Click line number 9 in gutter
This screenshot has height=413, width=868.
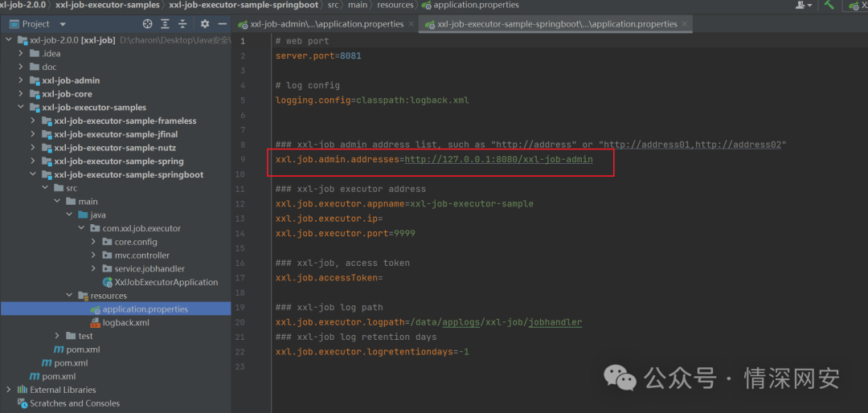tap(243, 159)
